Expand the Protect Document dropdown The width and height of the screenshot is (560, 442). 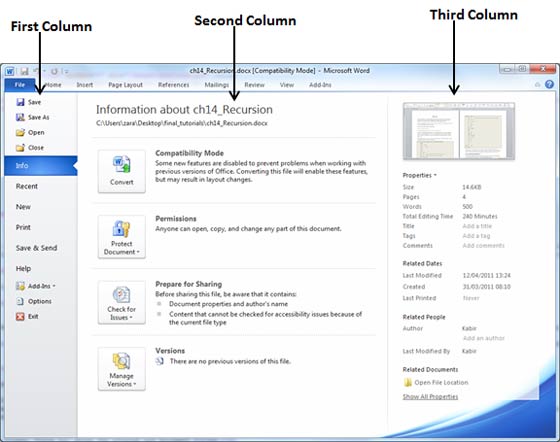121,237
